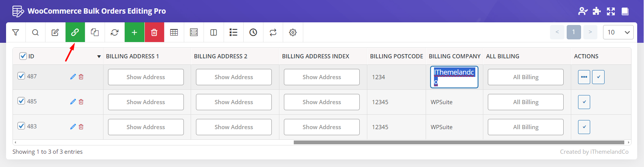Click Show Address under Billing Address 1 for 487
Screen dimensions: 644x167
coord(146,77)
